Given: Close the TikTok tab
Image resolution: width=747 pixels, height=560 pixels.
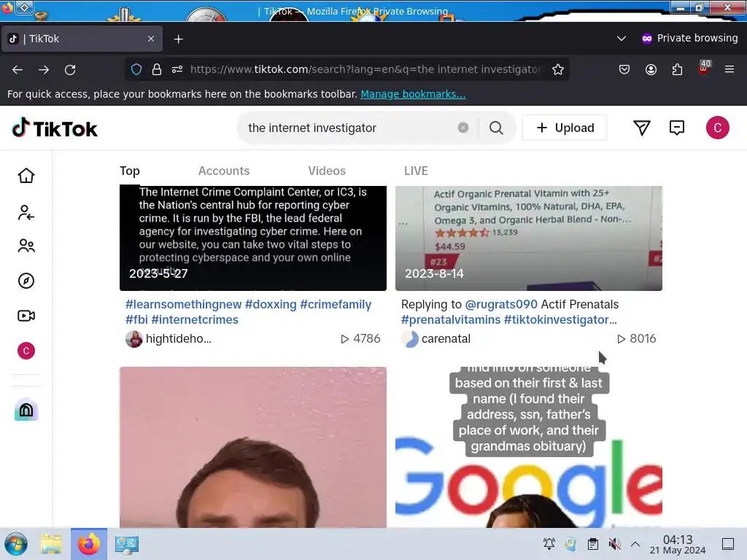Looking at the screenshot, I should point(151,39).
